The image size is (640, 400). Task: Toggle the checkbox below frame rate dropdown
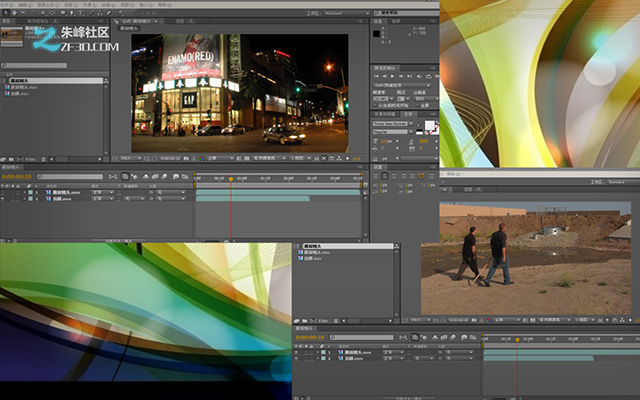376,105
